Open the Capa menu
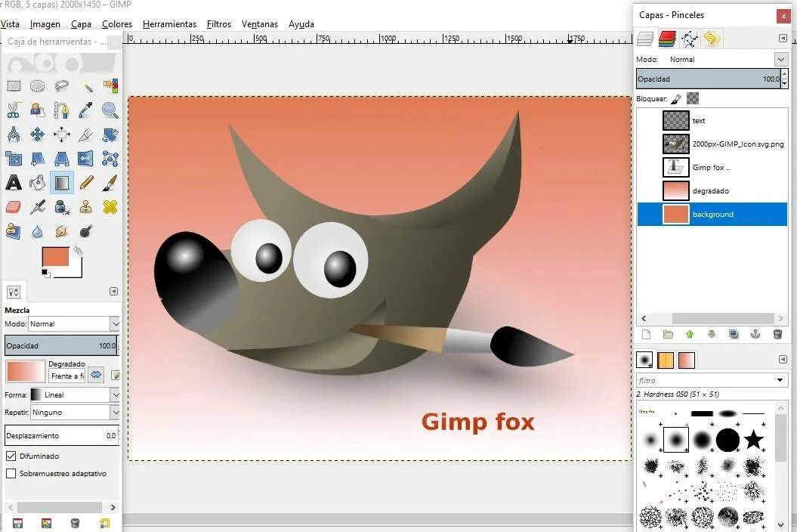This screenshot has height=532, width=797. 81,24
